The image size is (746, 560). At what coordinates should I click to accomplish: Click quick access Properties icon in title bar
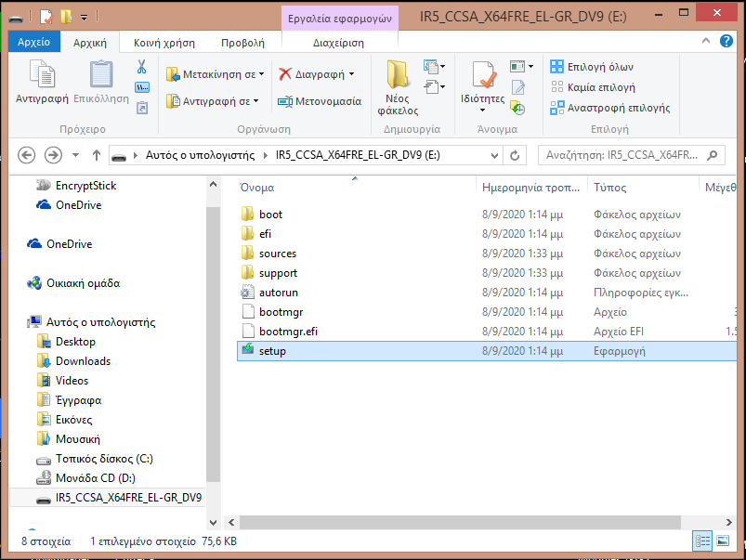[46, 17]
